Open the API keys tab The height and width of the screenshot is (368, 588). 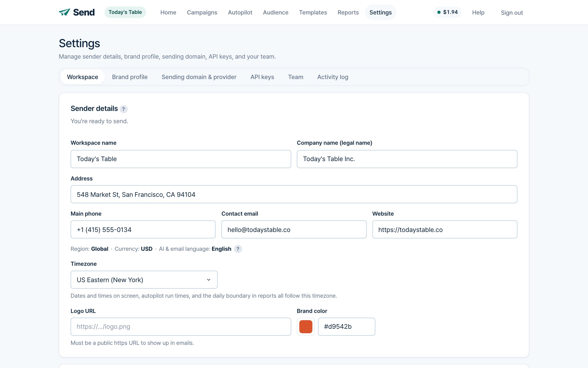point(262,77)
